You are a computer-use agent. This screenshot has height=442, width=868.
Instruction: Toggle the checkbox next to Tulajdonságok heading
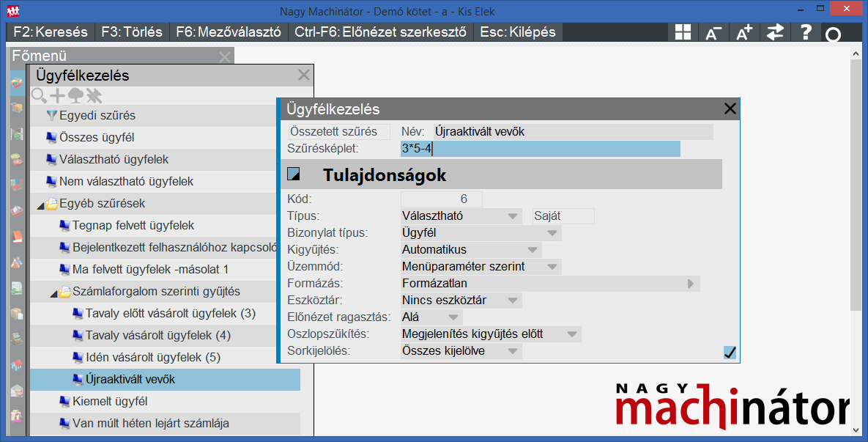click(296, 174)
